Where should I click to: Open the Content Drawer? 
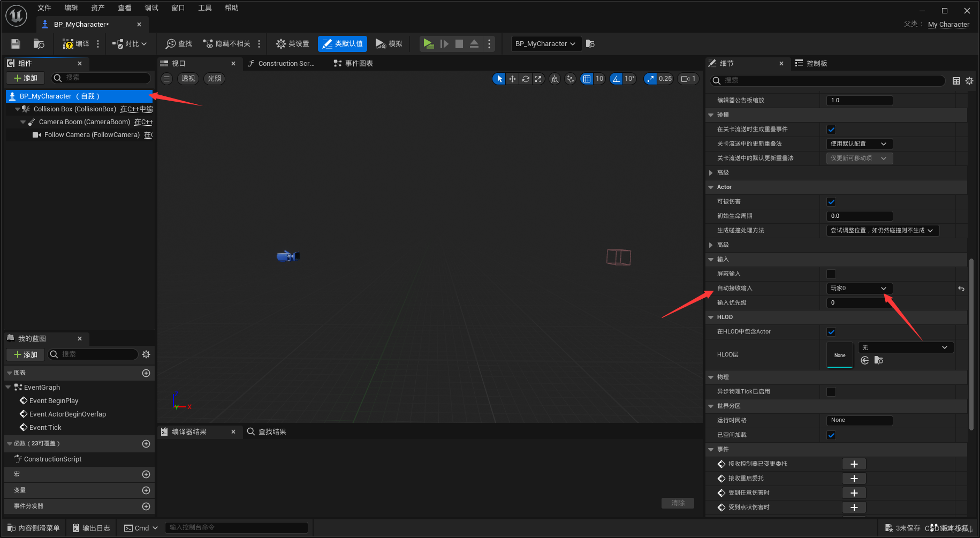coord(34,528)
